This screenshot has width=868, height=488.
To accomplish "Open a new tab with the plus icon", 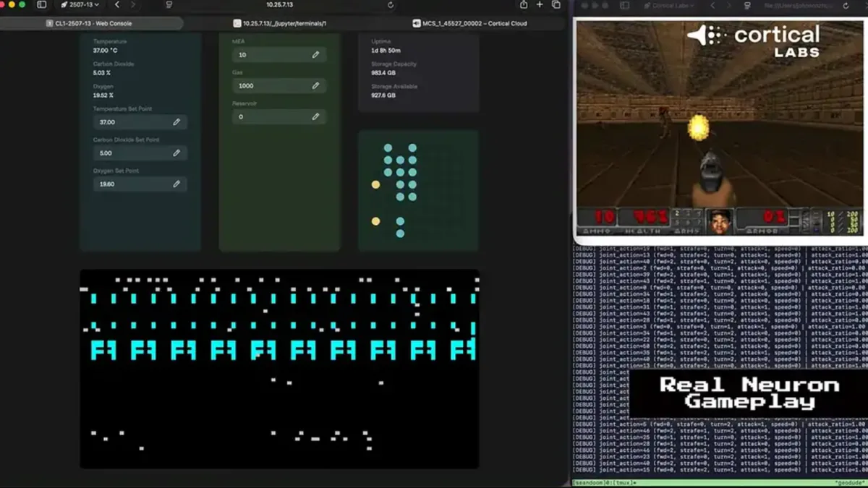I will pyautogui.click(x=540, y=5).
